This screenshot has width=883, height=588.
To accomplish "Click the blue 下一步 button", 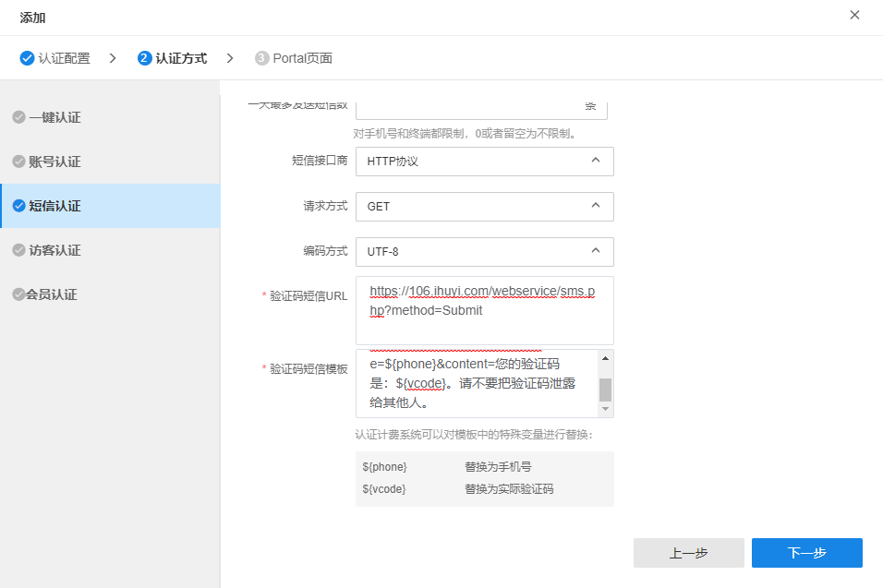I will coord(806,553).
